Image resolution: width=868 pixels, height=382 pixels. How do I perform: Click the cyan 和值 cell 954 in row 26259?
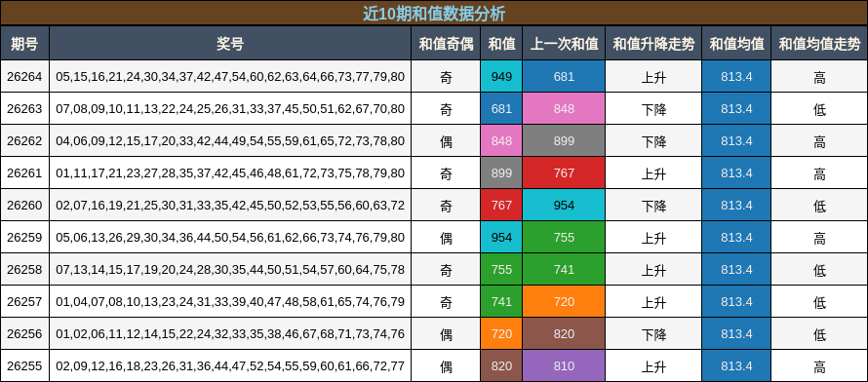pos(501,237)
